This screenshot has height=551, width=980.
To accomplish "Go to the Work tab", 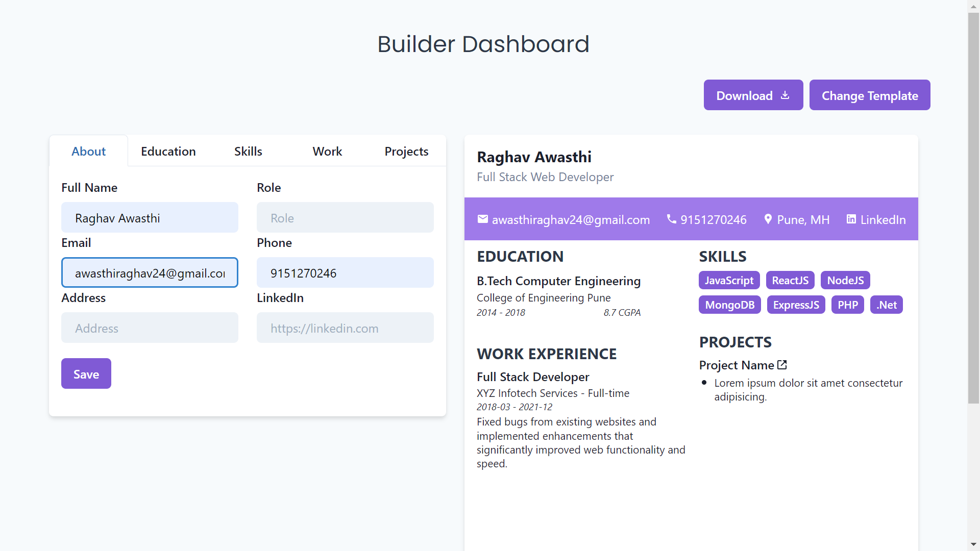I will (327, 152).
